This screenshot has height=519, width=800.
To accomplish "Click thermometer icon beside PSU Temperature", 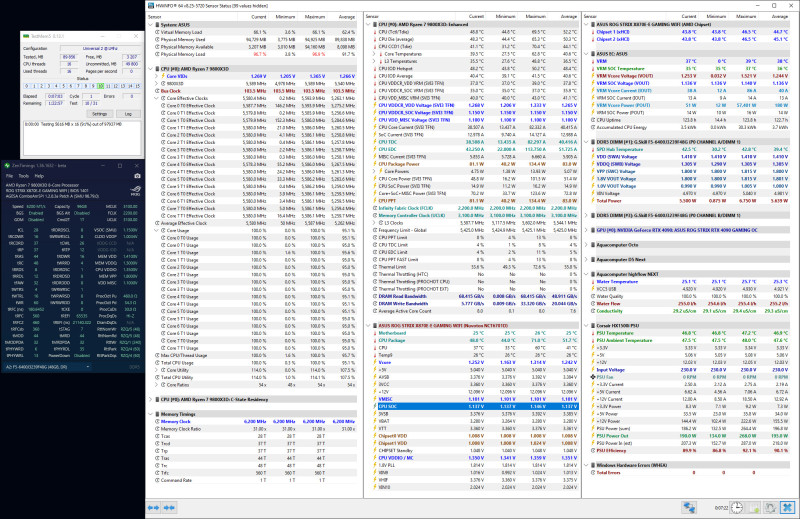I will pos(593,333).
